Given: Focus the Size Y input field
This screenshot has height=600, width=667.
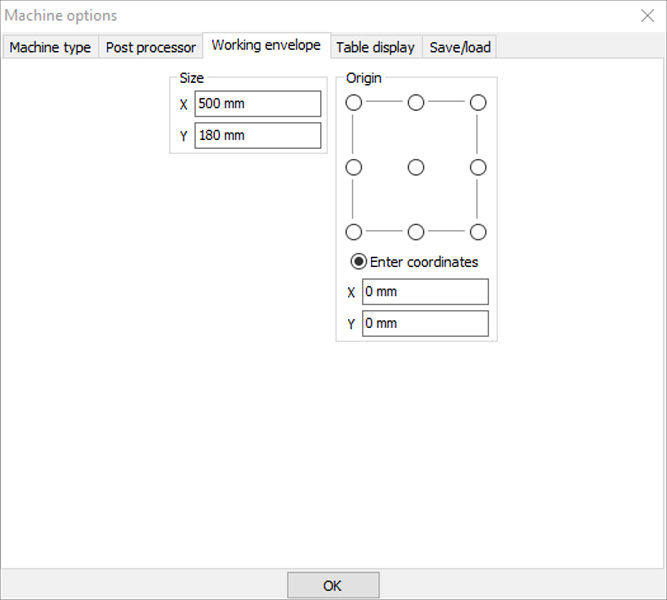Looking at the screenshot, I should (x=258, y=136).
